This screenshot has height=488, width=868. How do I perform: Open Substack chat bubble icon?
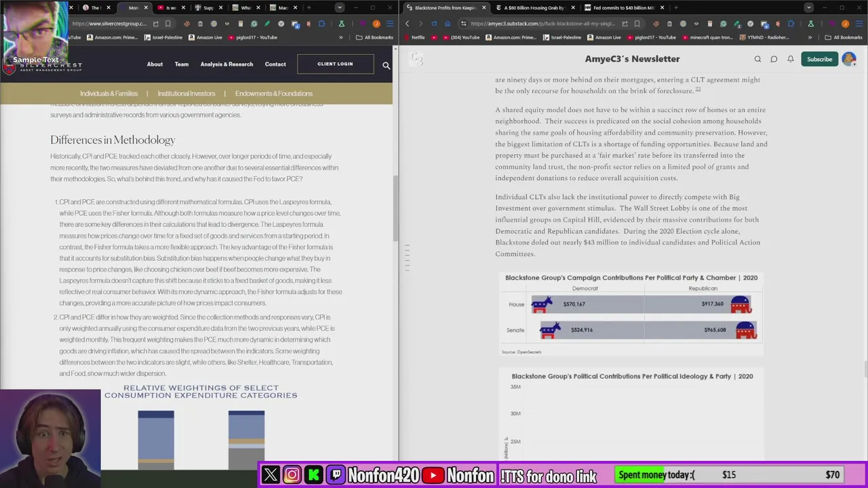pyautogui.click(x=774, y=59)
